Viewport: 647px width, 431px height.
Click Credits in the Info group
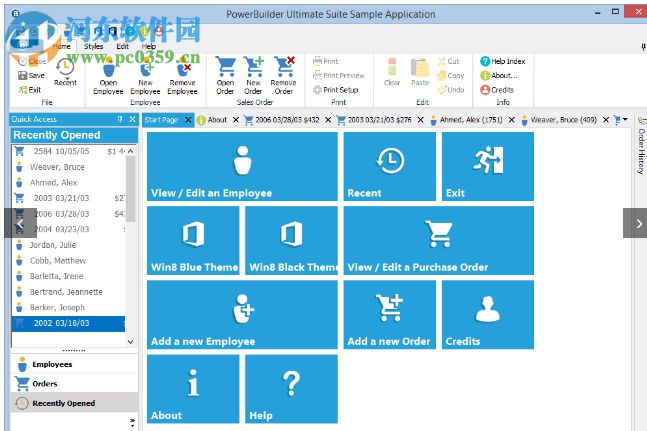[497, 90]
